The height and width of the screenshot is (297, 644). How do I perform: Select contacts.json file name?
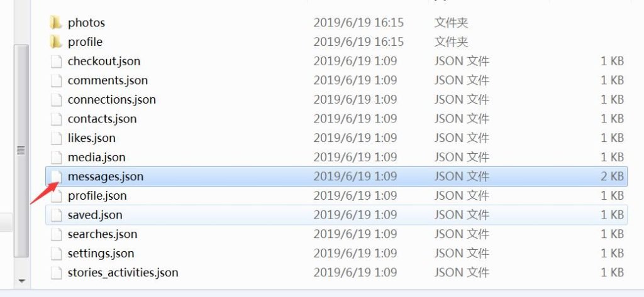click(x=102, y=119)
